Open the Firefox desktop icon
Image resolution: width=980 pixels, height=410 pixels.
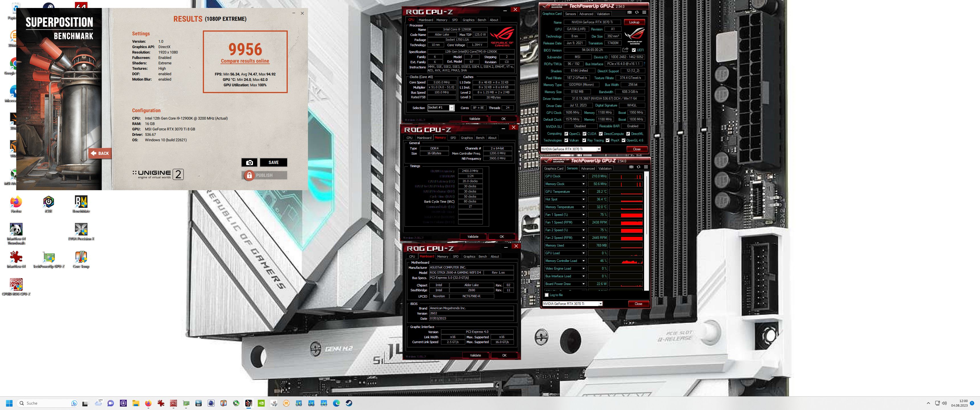pyautogui.click(x=16, y=204)
